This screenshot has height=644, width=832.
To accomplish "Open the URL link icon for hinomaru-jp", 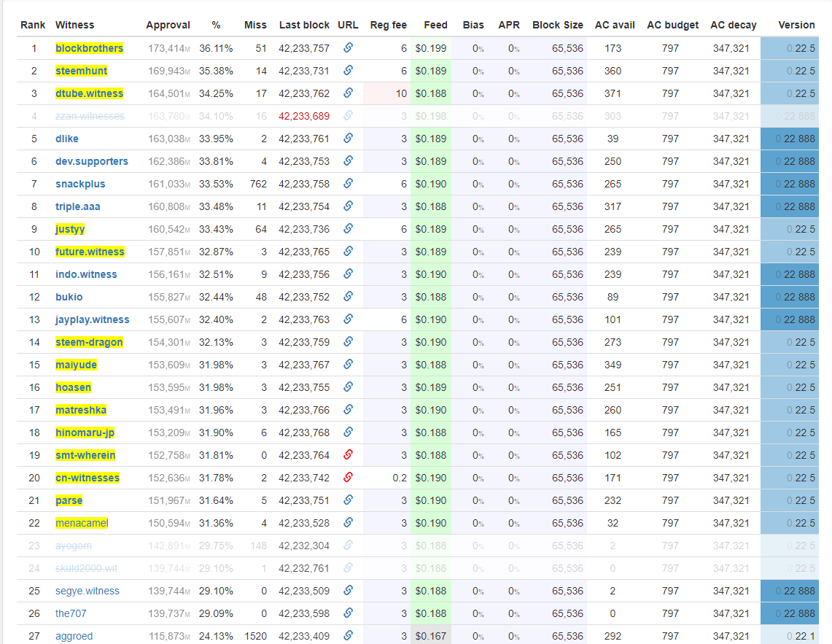I will (348, 432).
